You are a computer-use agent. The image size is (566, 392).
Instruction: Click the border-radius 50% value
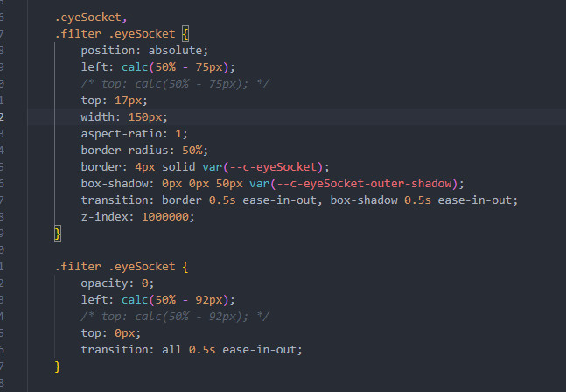pos(195,150)
